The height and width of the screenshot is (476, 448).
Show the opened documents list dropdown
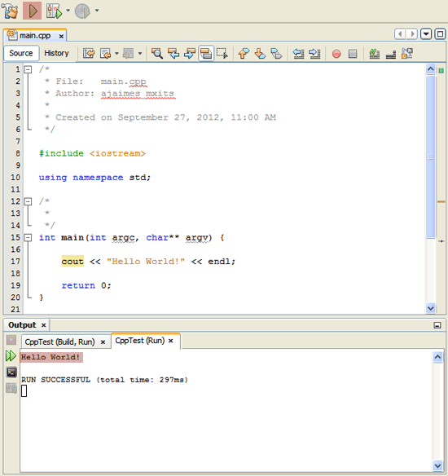click(x=426, y=33)
